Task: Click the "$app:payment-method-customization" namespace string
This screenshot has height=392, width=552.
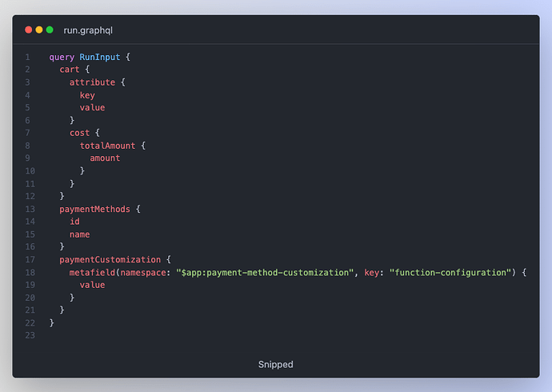Action: tap(266, 273)
